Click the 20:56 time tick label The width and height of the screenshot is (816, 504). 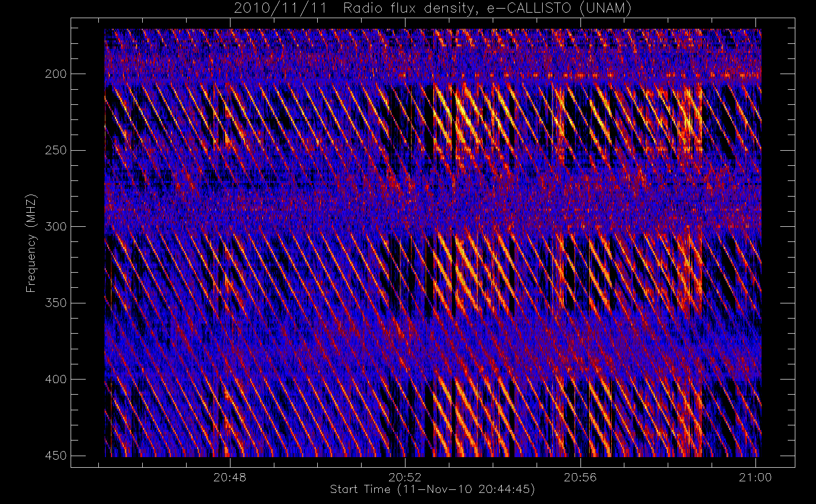(x=580, y=477)
